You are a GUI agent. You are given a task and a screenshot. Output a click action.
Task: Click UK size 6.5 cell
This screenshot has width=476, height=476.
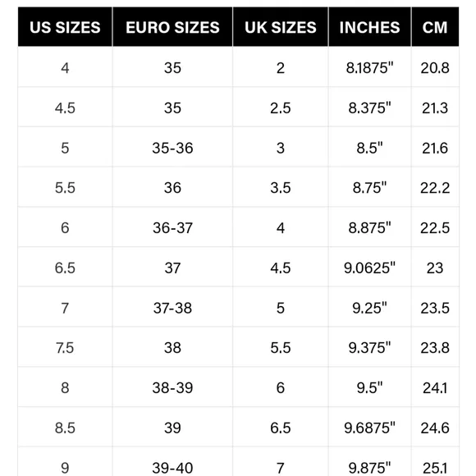281,428
